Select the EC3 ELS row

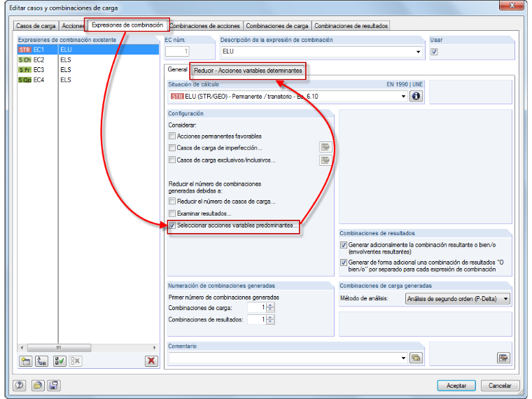(x=88, y=70)
